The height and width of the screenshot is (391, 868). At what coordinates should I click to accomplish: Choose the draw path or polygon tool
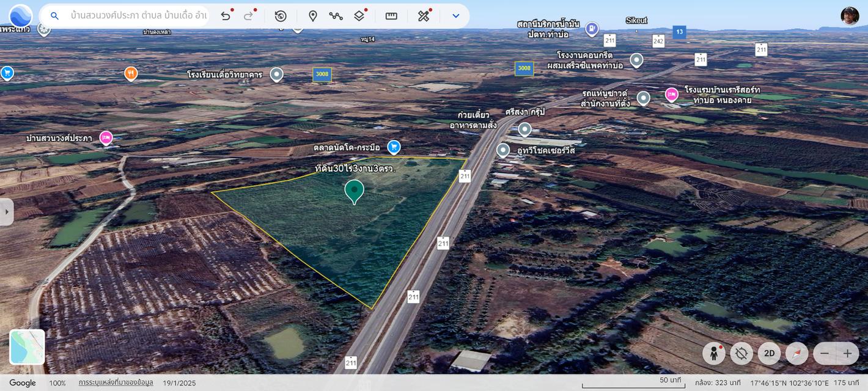click(x=336, y=16)
